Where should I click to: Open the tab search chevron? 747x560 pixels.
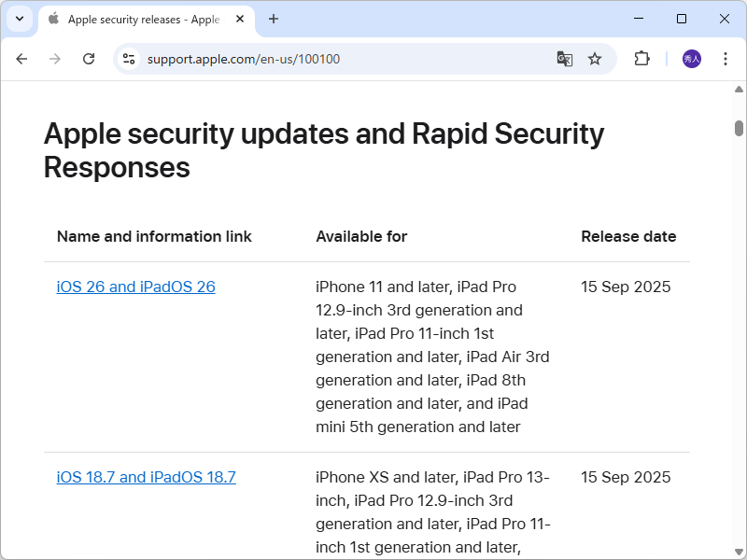click(x=19, y=19)
